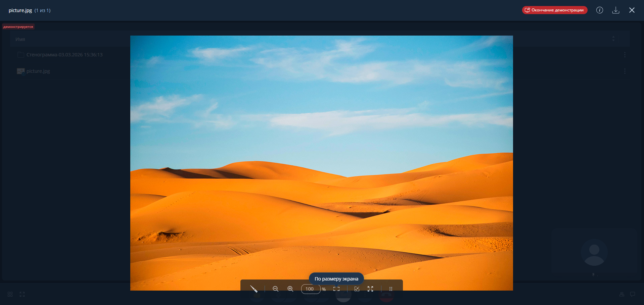The height and width of the screenshot is (305, 644).
Task: Fit the image to screen size
Action: pos(336,289)
